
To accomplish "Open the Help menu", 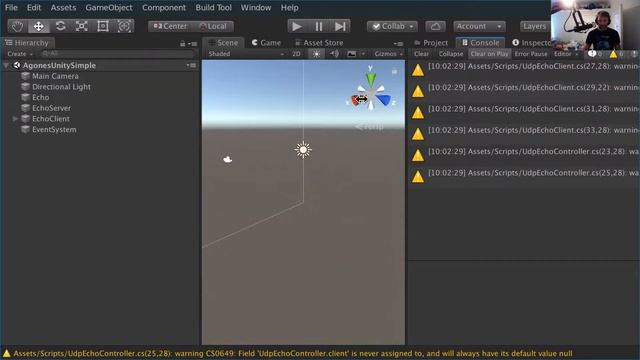I will click(x=289, y=7).
